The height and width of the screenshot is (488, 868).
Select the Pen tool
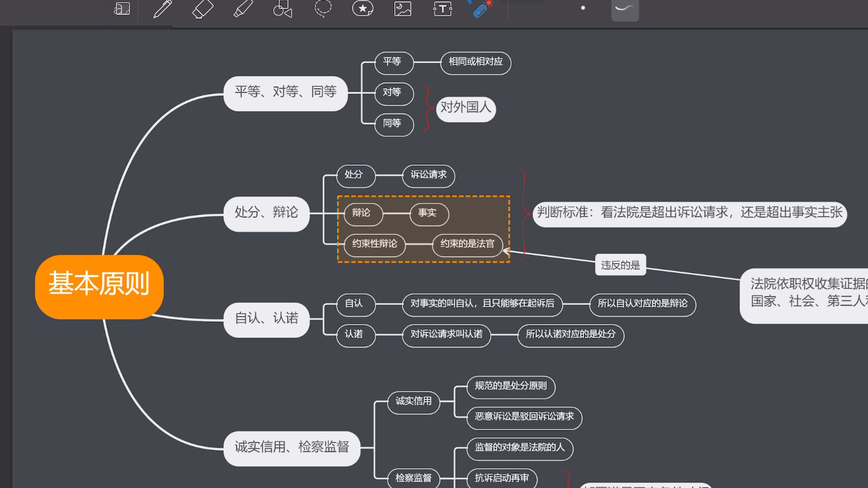163,8
